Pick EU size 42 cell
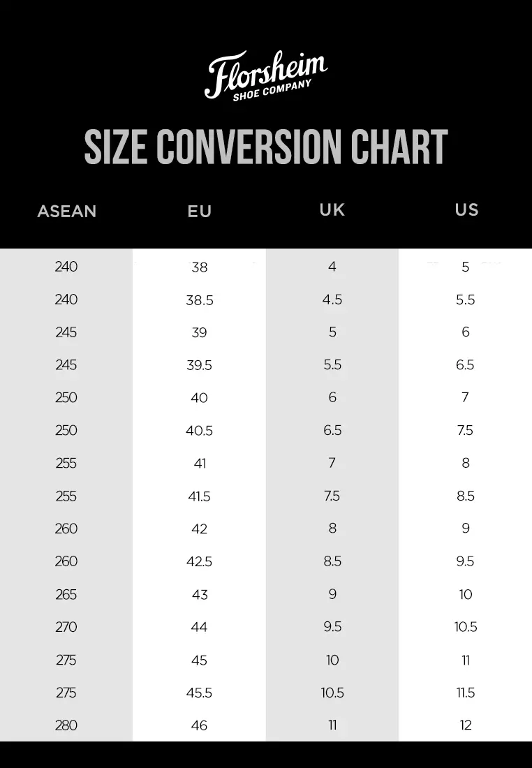The width and height of the screenshot is (532, 768). 199,529
